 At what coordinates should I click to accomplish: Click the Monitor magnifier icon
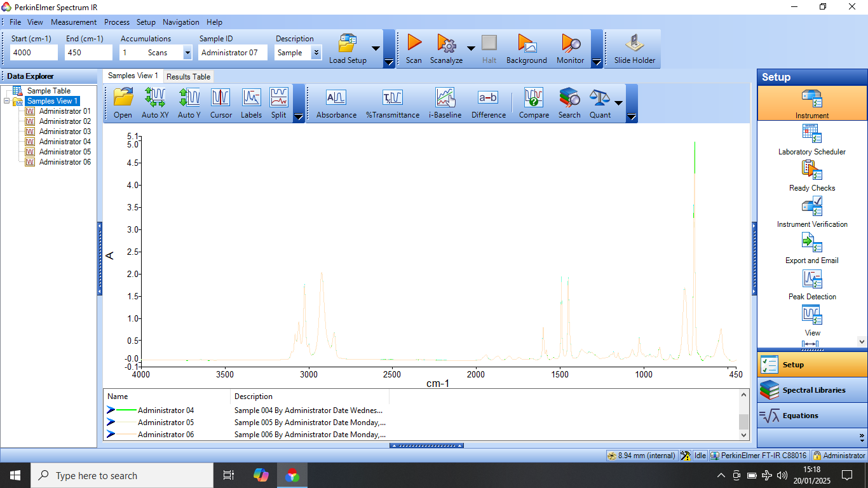571,44
